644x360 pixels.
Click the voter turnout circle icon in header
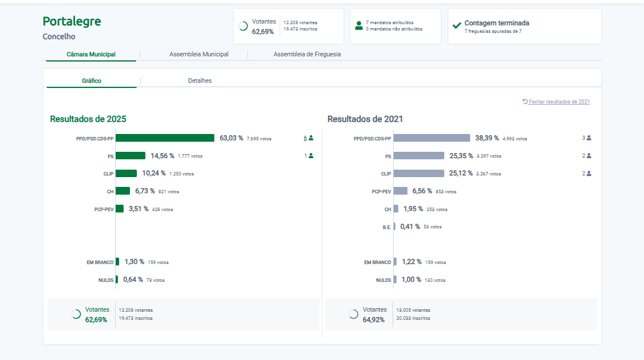click(x=243, y=26)
